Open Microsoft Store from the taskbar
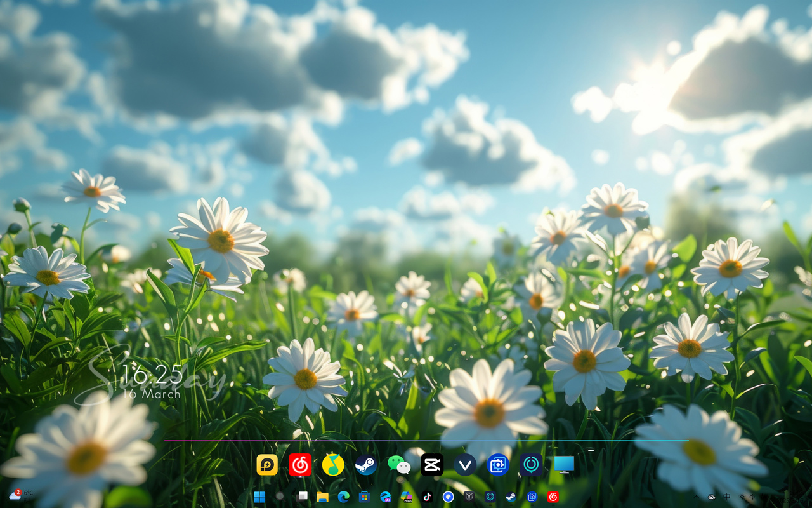Screen dimensions: 812x508 tap(364, 497)
